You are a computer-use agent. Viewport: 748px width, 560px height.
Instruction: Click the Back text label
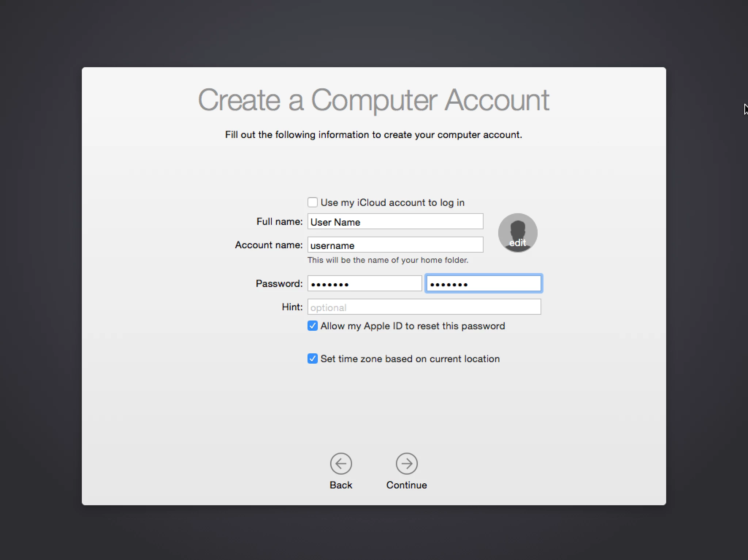click(x=341, y=485)
